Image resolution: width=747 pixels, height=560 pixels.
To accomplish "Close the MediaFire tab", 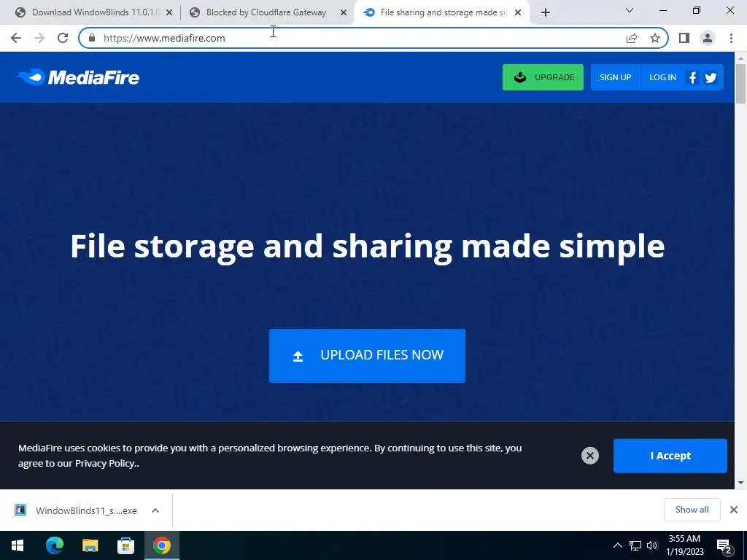I will pyautogui.click(x=518, y=12).
